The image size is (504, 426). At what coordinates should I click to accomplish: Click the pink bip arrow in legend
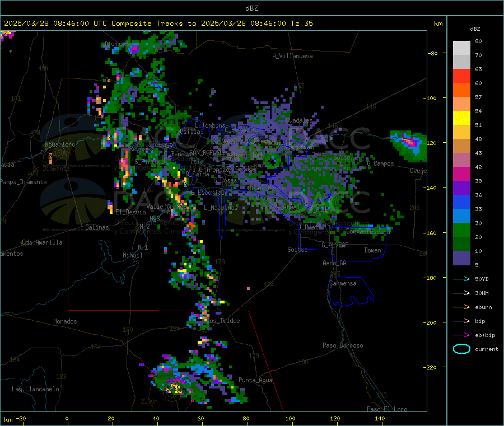click(461, 321)
